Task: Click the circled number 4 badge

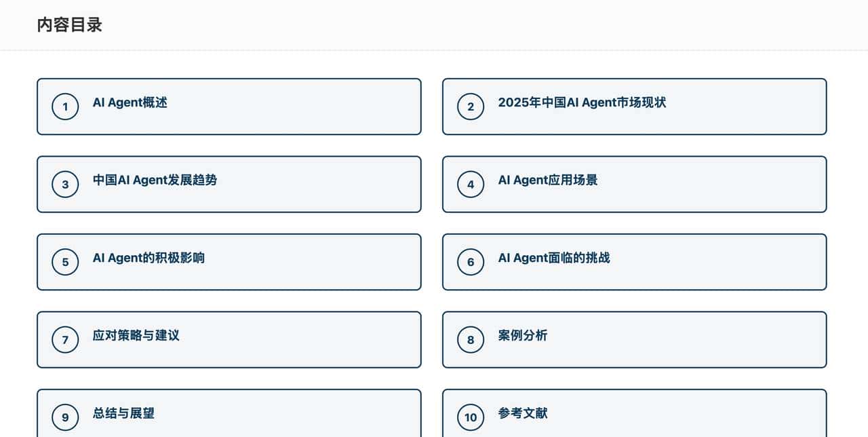Action: click(470, 184)
